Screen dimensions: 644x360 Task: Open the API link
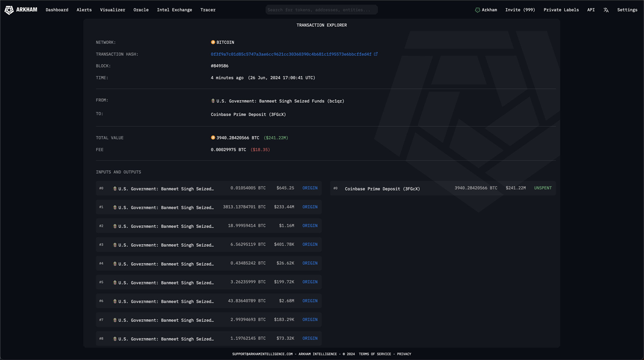pos(591,10)
